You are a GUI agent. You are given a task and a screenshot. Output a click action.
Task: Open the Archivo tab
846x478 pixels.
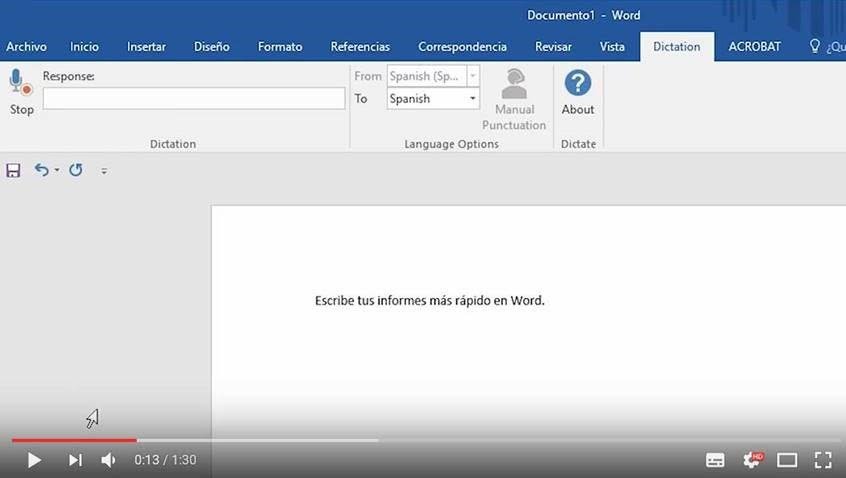(26, 47)
